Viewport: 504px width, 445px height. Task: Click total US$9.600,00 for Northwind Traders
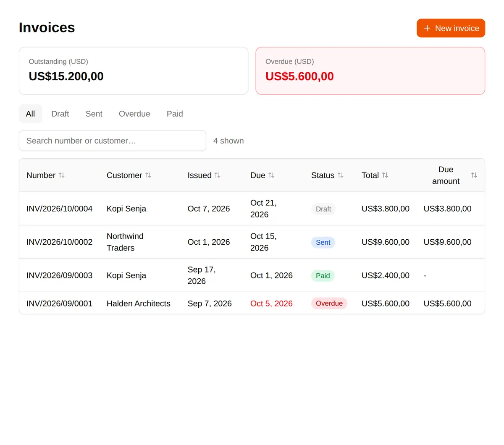(386, 242)
